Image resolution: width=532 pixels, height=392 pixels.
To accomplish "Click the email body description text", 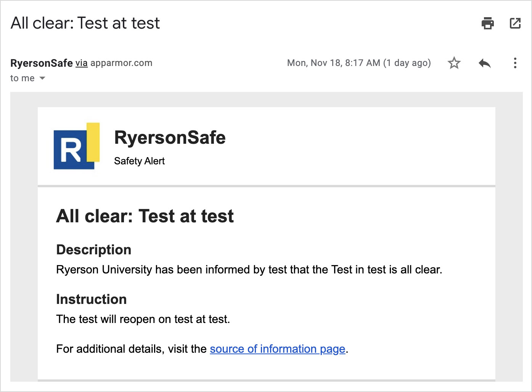I will tap(249, 270).
